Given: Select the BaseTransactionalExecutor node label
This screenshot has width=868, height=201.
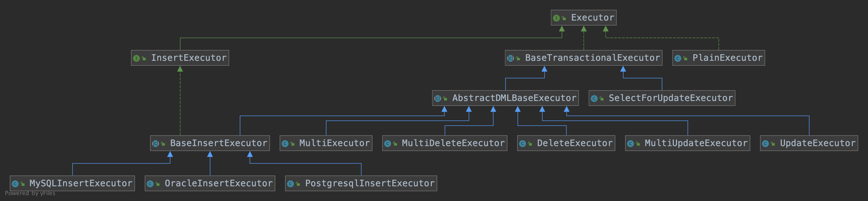Looking at the screenshot, I should click(x=592, y=58).
